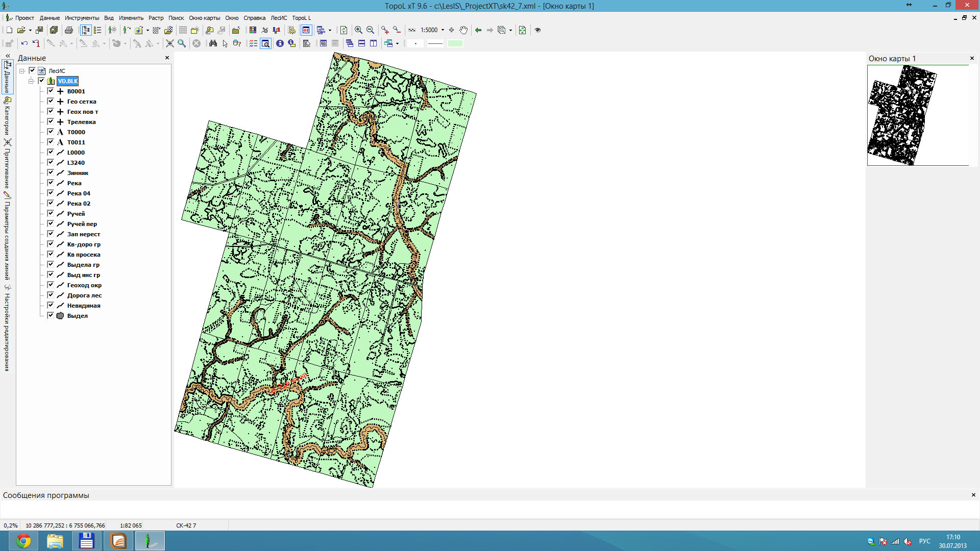Click the blue info circle icon
This screenshot has height=551, width=980.
click(280, 43)
